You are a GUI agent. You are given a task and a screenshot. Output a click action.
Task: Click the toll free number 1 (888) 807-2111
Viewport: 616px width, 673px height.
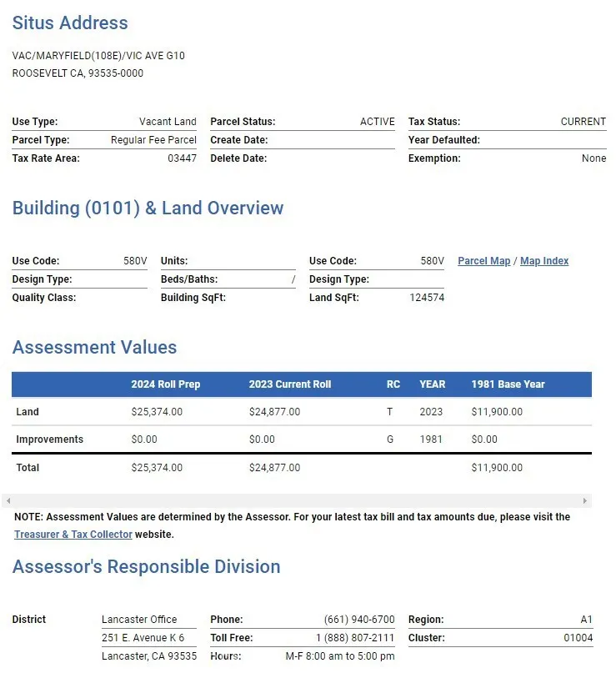[354, 638]
